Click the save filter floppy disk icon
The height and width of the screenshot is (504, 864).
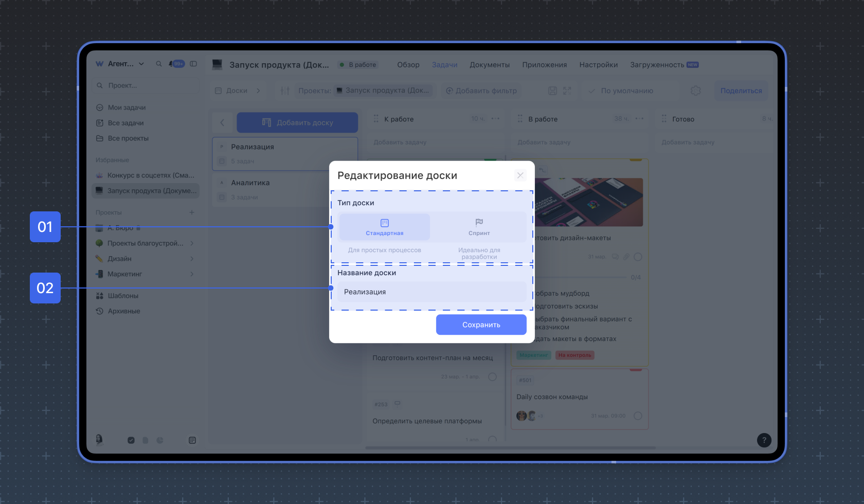552,91
